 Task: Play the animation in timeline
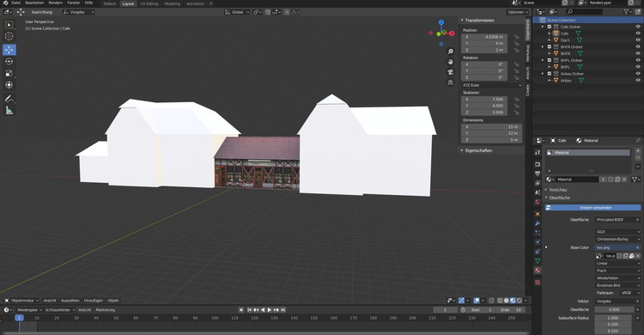[x=270, y=310]
